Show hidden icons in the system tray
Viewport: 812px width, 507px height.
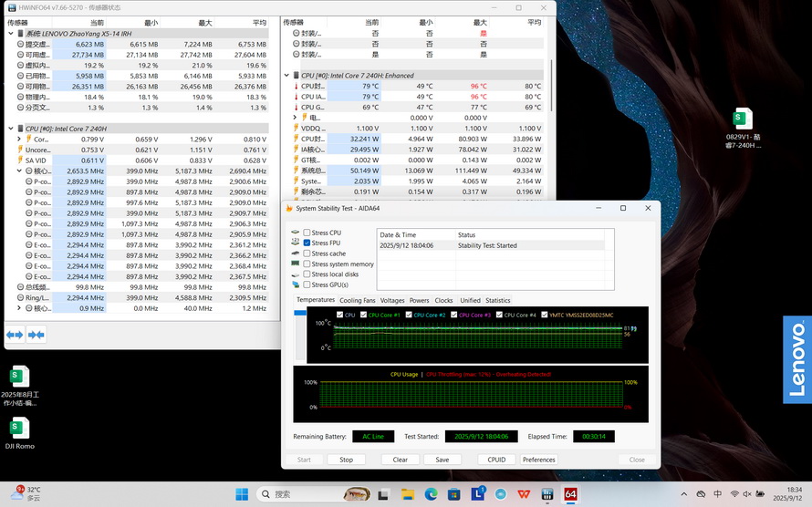coord(683,494)
